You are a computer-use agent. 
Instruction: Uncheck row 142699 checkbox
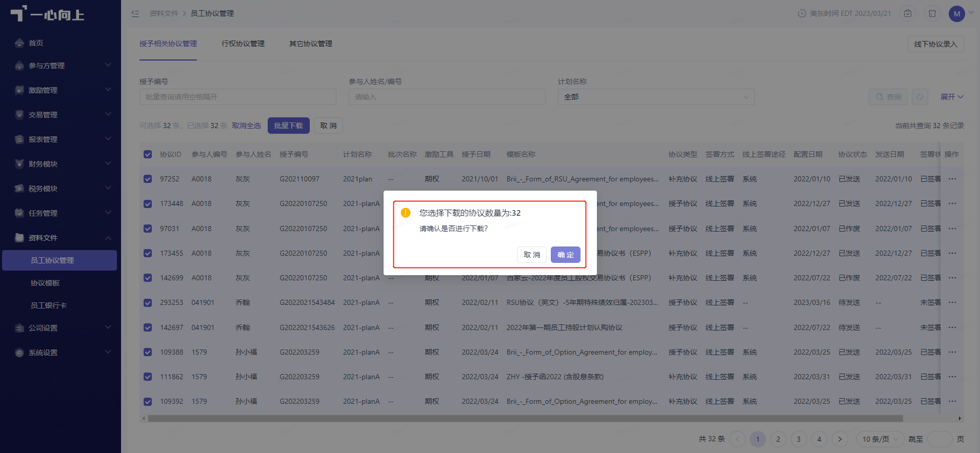[148, 278]
